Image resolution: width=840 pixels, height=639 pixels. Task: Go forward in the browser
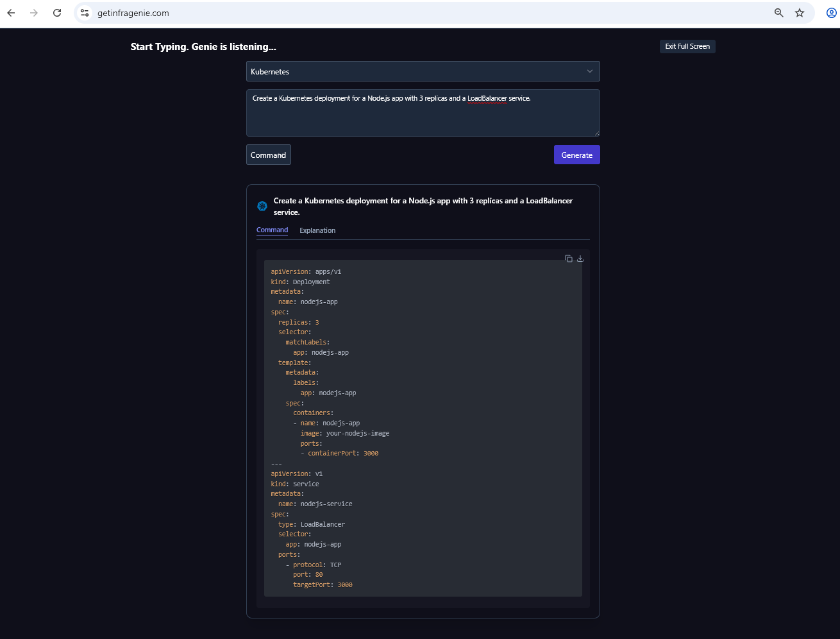tap(34, 13)
